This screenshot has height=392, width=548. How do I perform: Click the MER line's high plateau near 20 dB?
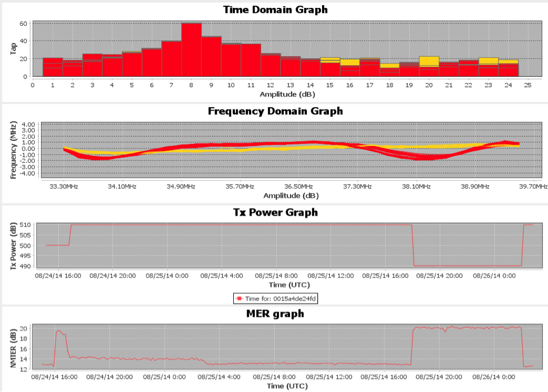point(467,327)
